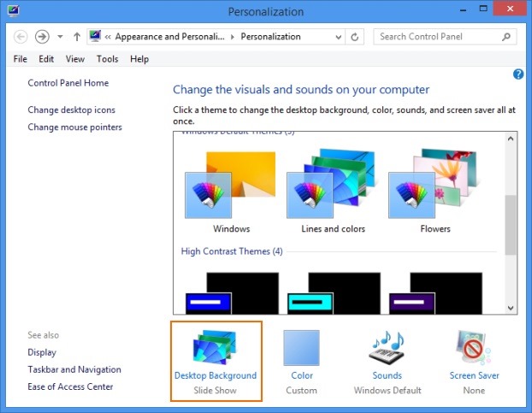532x413 pixels.
Task: Click the Personalization window title icon
Action: click(13, 11)
